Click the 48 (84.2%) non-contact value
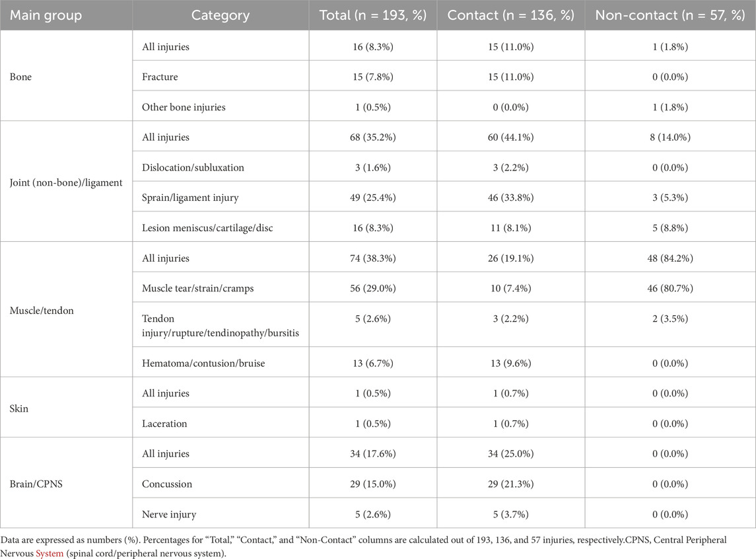756x559 pixels. click(x=670, y=258)
